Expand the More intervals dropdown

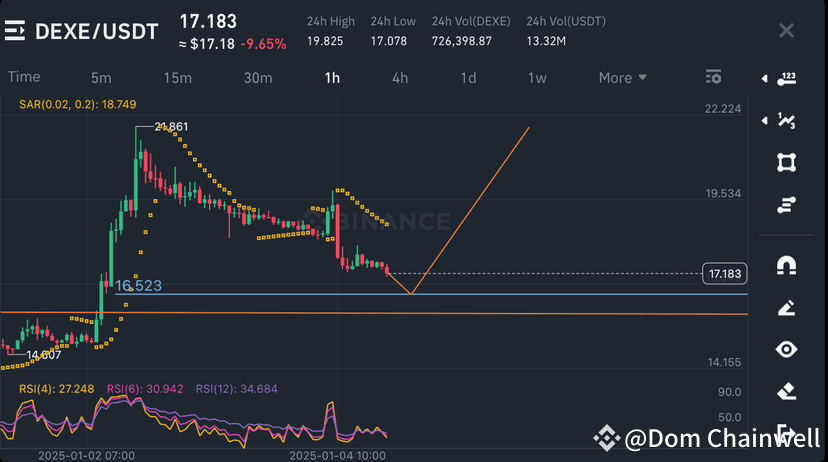point(622,78)
